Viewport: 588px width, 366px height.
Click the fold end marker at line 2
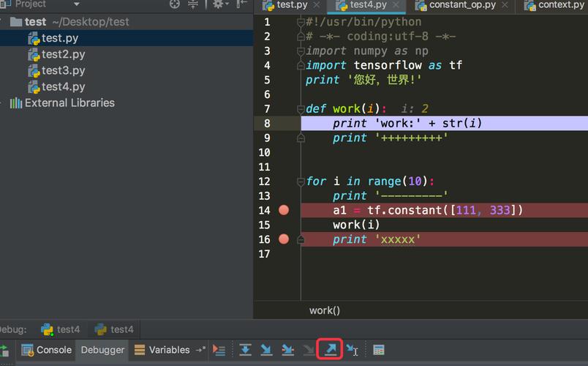coord(301,37)
